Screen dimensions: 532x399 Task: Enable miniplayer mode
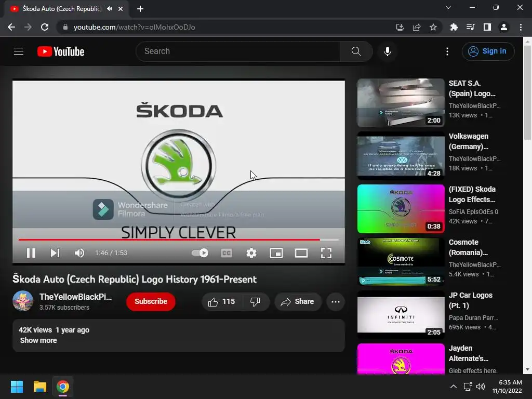point(276,253)
